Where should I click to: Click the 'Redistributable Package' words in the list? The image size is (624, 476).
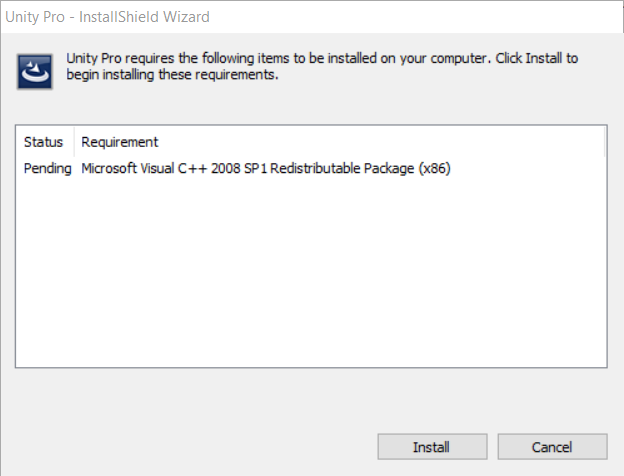coord(342,168)
